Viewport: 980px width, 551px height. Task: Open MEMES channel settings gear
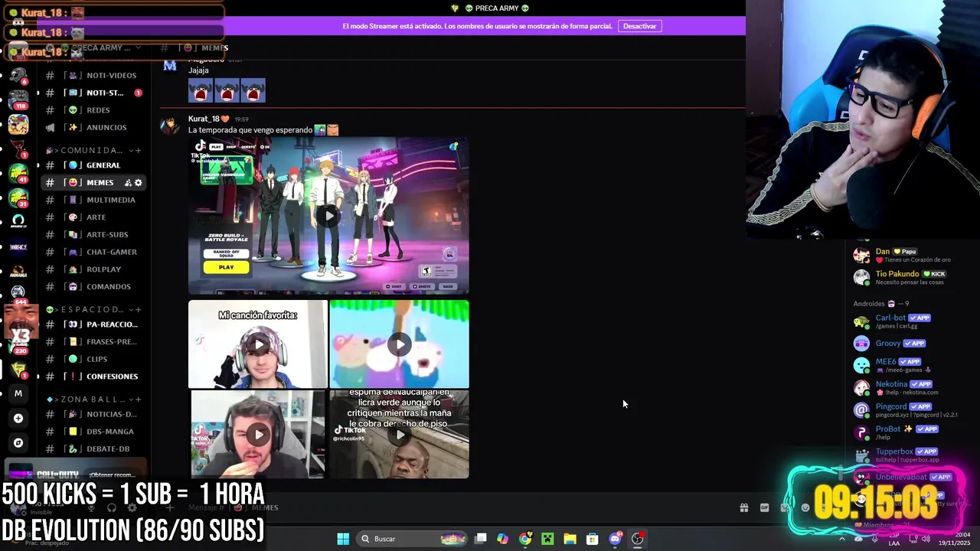(139, 183)
